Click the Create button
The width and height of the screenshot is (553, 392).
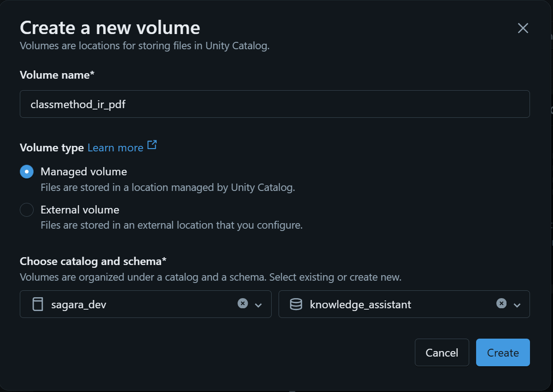503,353
